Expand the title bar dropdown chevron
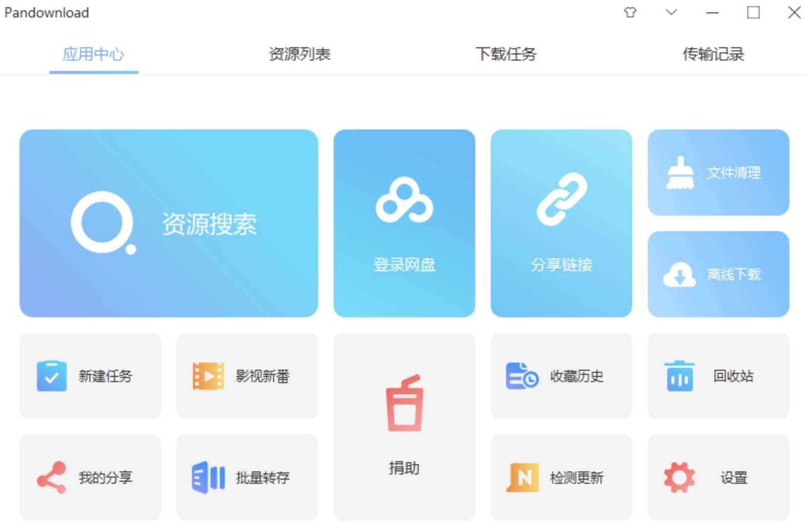The width and height of the screenshot is (812, 531). click(x=671, y=12)
